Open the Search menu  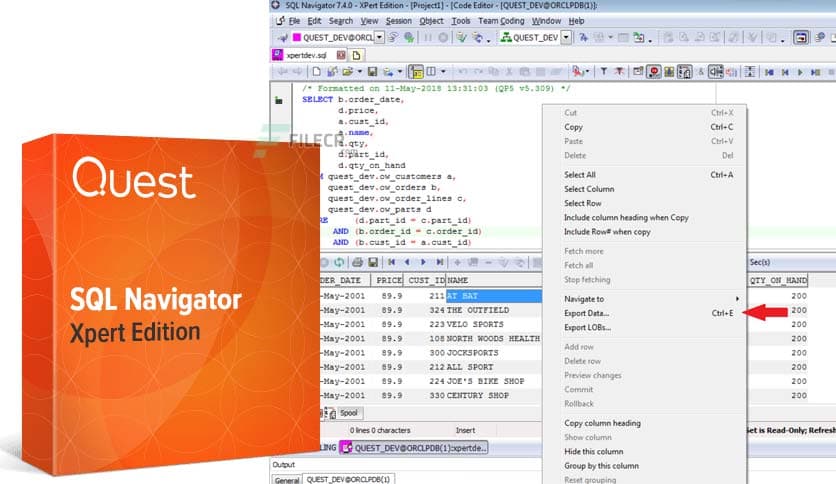tap(341, 21)
